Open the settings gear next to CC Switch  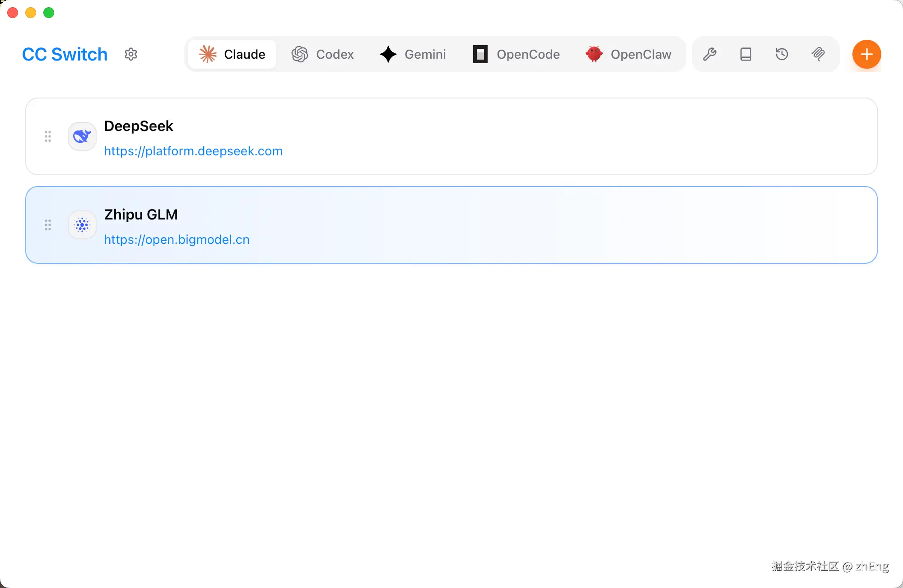pyautogui.click(x=131, y=54)
